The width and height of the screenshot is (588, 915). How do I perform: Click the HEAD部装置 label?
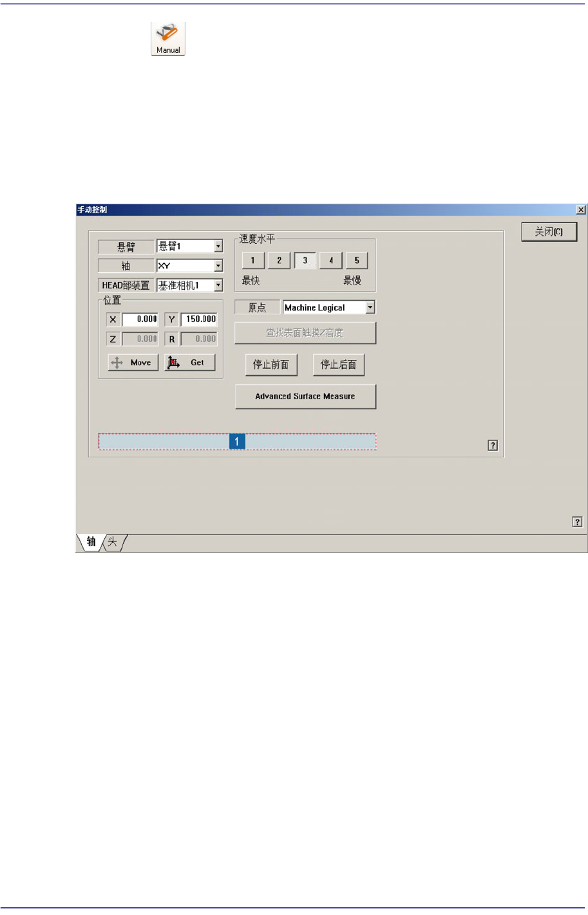pos(126,285)
